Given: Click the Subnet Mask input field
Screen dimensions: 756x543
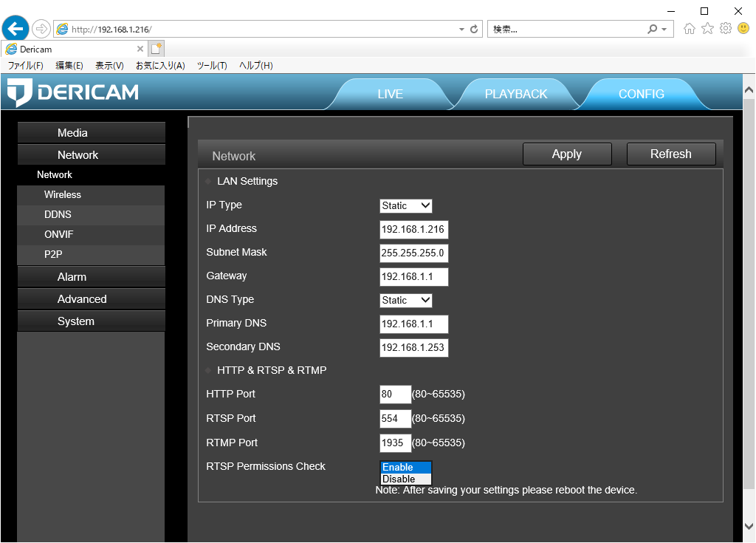Looking at the screenshot, I should coord(413,253).
